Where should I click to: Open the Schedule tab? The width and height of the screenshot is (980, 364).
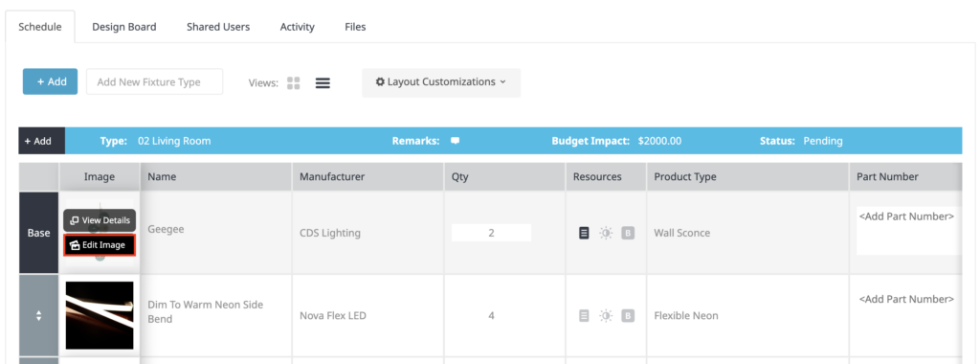tap(40, 27)
